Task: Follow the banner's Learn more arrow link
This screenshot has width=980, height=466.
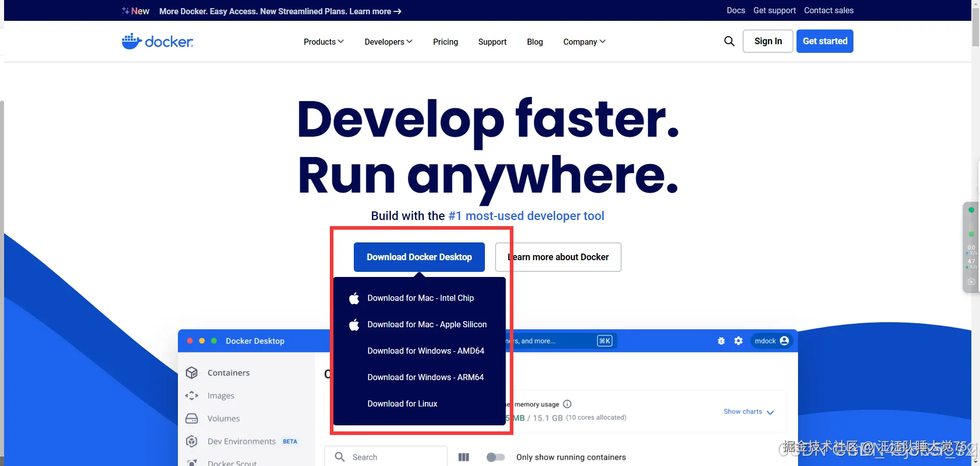Action: pos(376,11)
